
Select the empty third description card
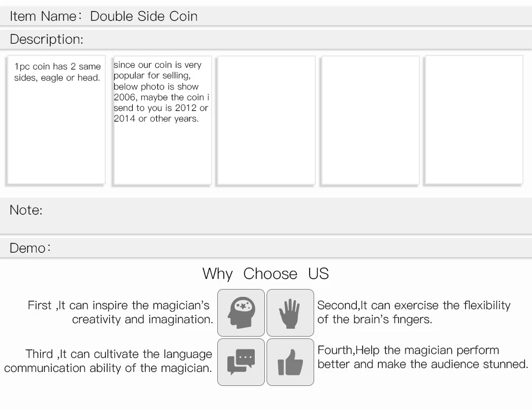coord(267,120)
